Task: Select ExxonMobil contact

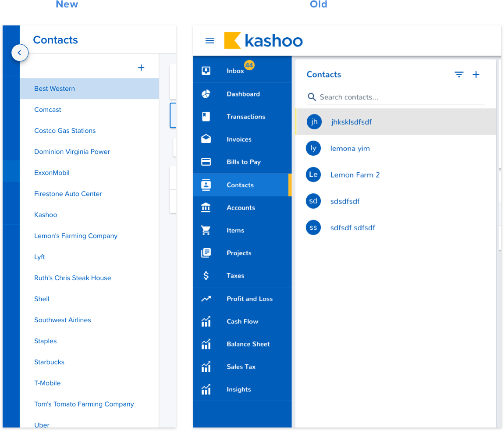Action: pyautogui.click(x=89, y=173)
